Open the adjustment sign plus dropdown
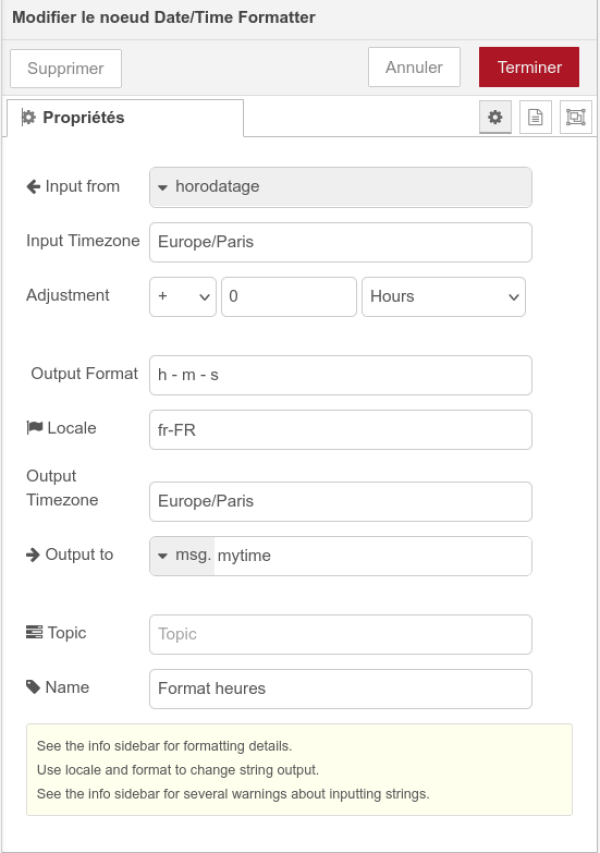600x853 pixels. [183, 297]
